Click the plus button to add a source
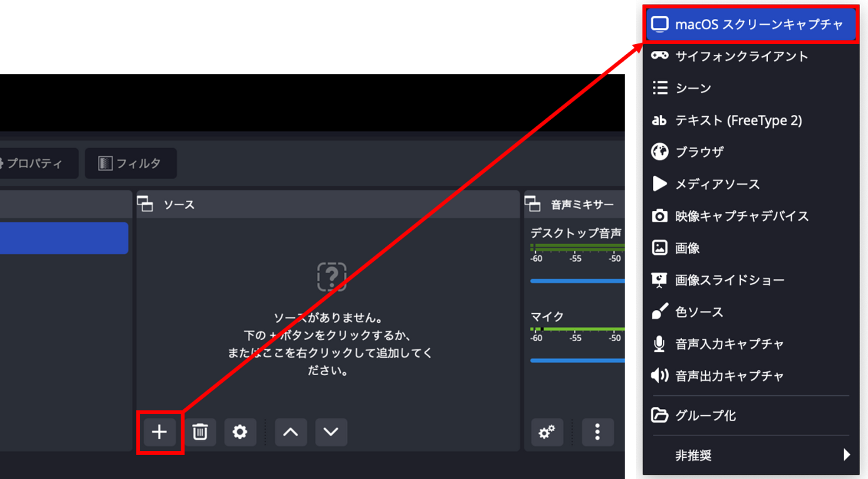The image size is (868, 479). [159, 432]
